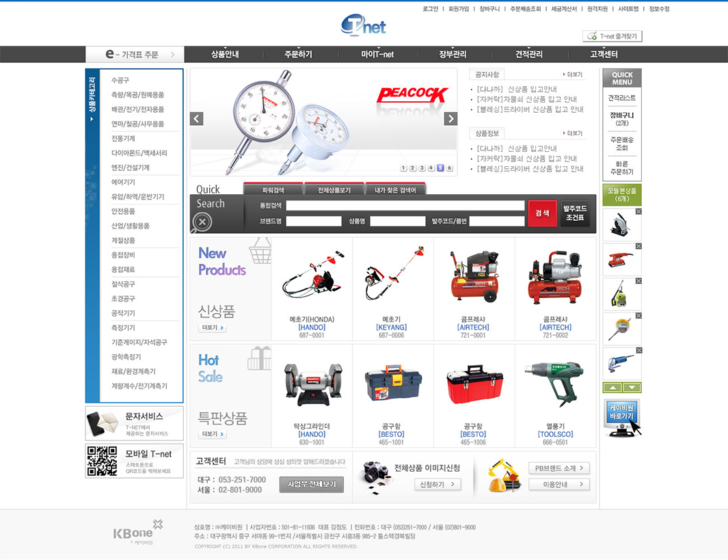Screen dimensions: 728x560
Task: Click the 통합검색 input field
Action: (x=405, y=206)
